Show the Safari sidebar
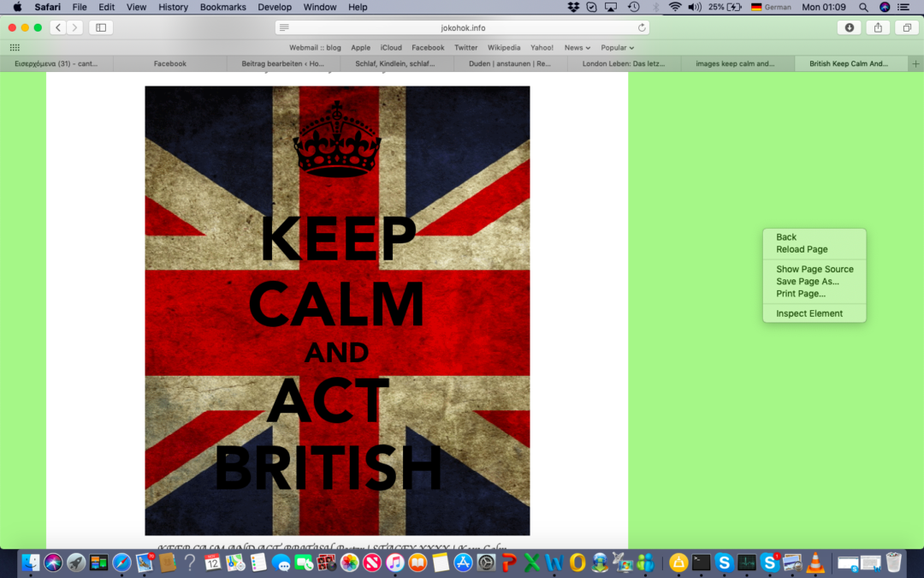The height and width of the screenshot is (578, 924). (101, 27)
